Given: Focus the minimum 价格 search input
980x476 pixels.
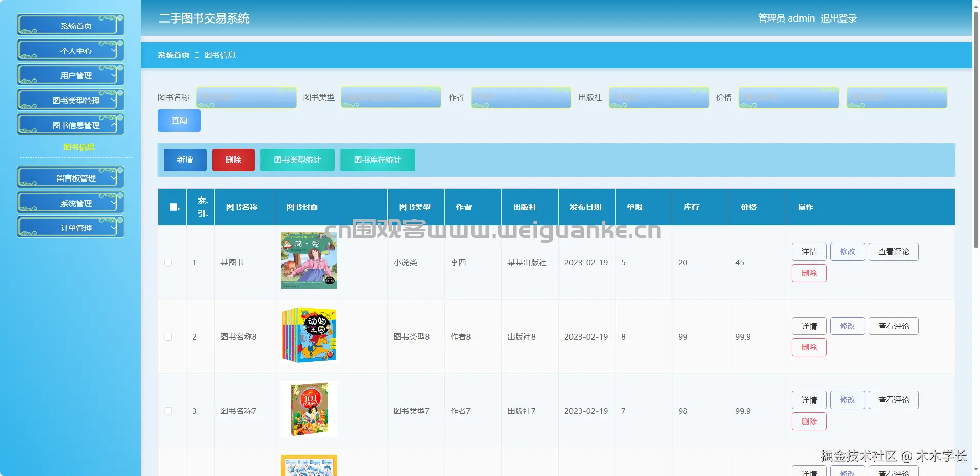Looking at the screenshot, I should (789, 97).
